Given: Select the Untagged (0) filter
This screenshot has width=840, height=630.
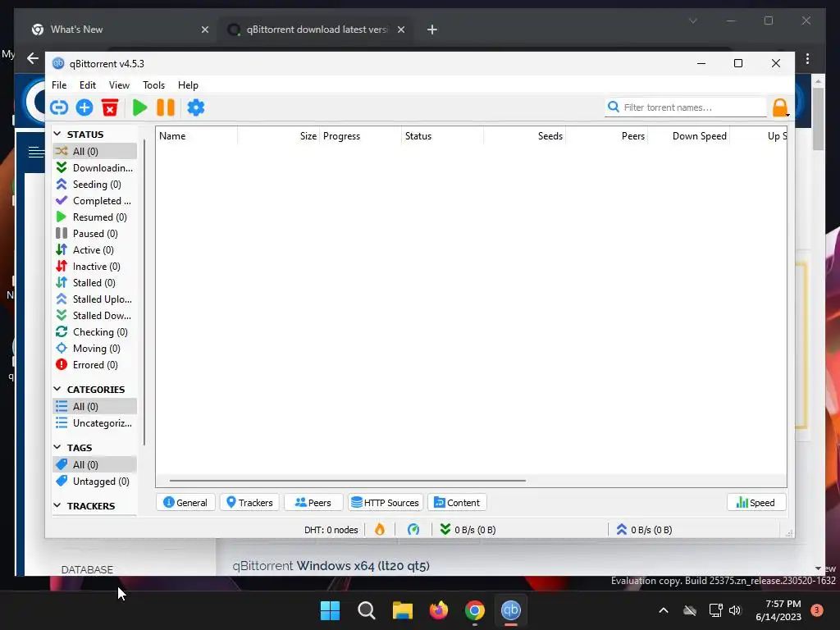Looking at the screenshot, I should (x=95, y=481).
